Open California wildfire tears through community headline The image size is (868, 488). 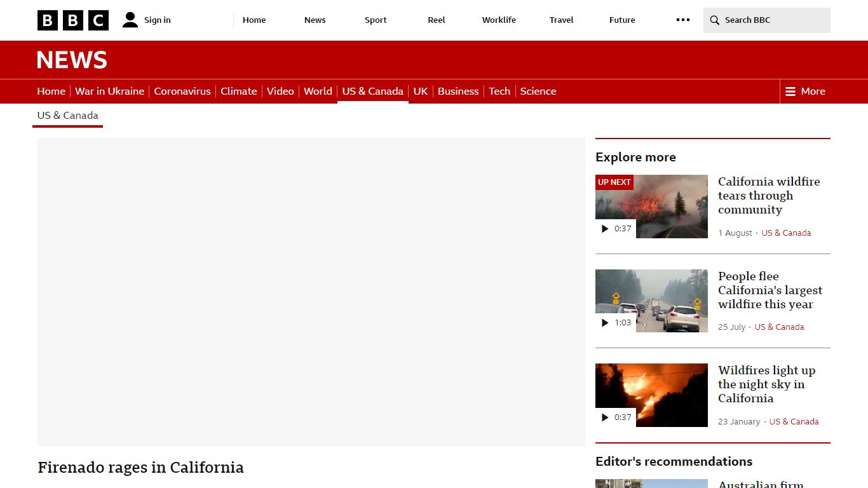(769, 196)
